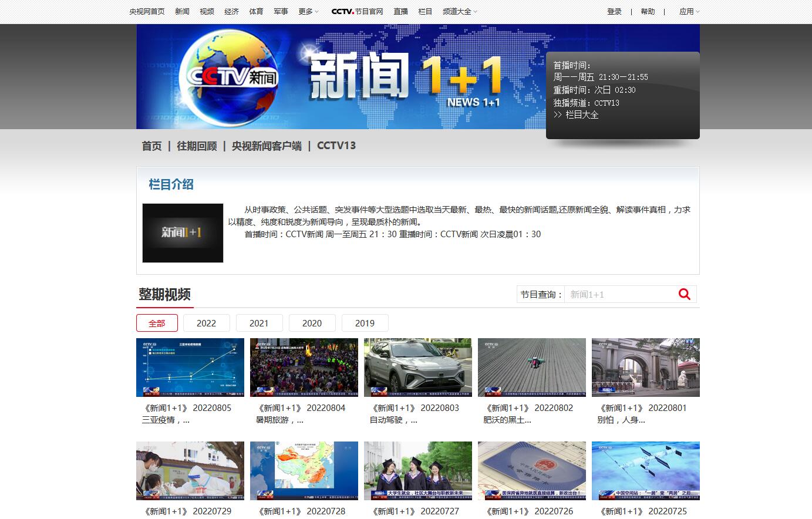The width and height of the screenshot is (812, 519).
Task: Click the 《新闻1+1》20220729 title link
Action: click(187, 511)
